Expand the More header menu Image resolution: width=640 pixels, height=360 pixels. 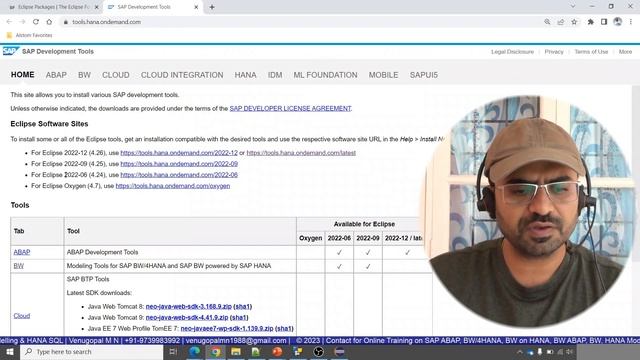(x=625, y=52)
